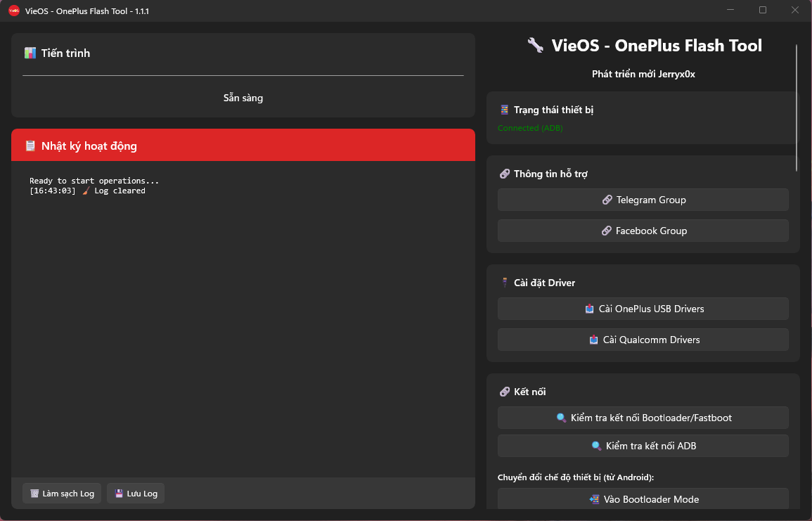812x521 pixels.
Task: Install Qualcomm Drivers
Action: pos(643,340)
